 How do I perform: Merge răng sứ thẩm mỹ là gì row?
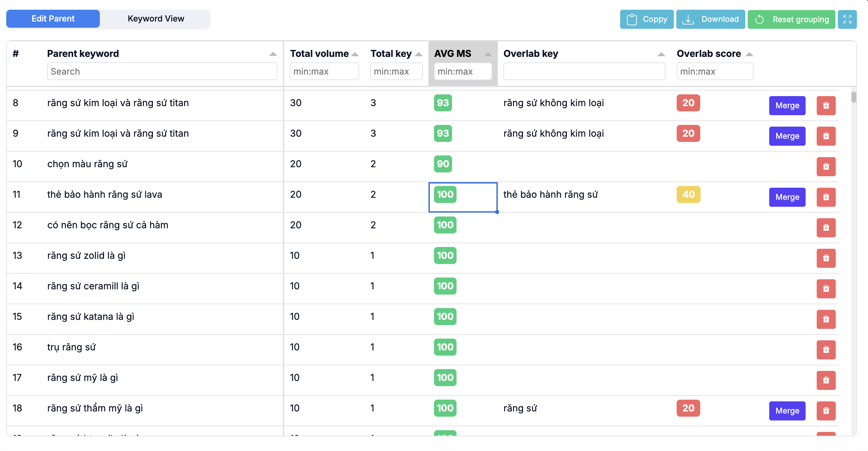[x=787, y=411]
